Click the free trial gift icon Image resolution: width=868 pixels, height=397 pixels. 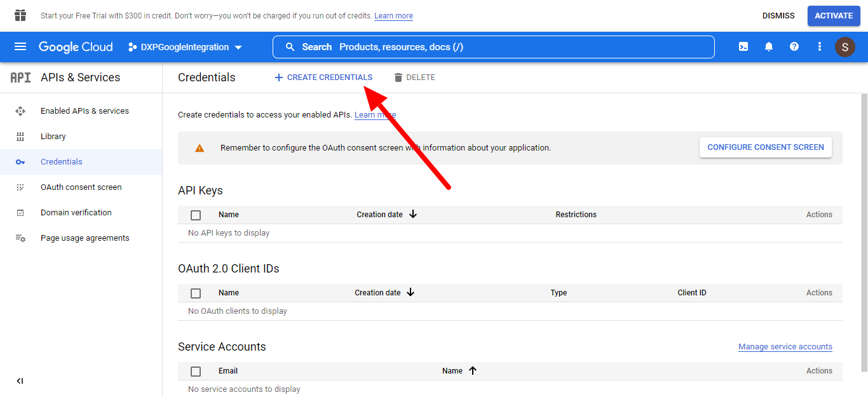tap(20, 15)
